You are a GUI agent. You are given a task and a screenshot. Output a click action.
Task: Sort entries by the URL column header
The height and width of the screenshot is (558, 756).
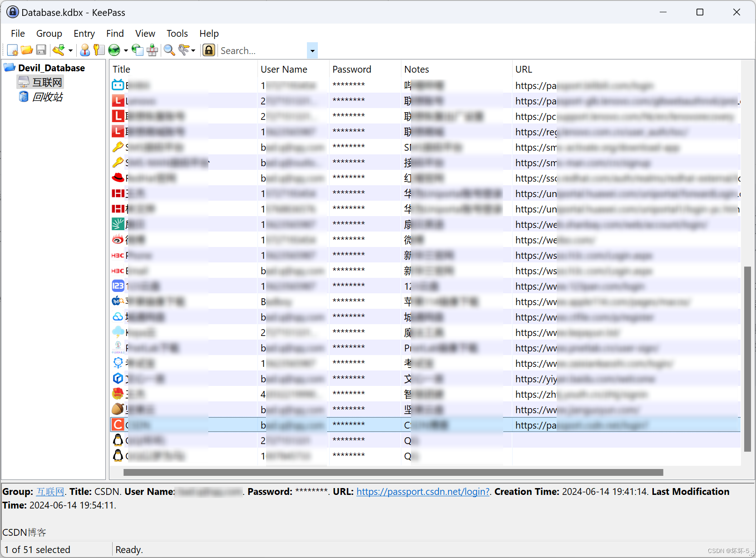(627, 69)
